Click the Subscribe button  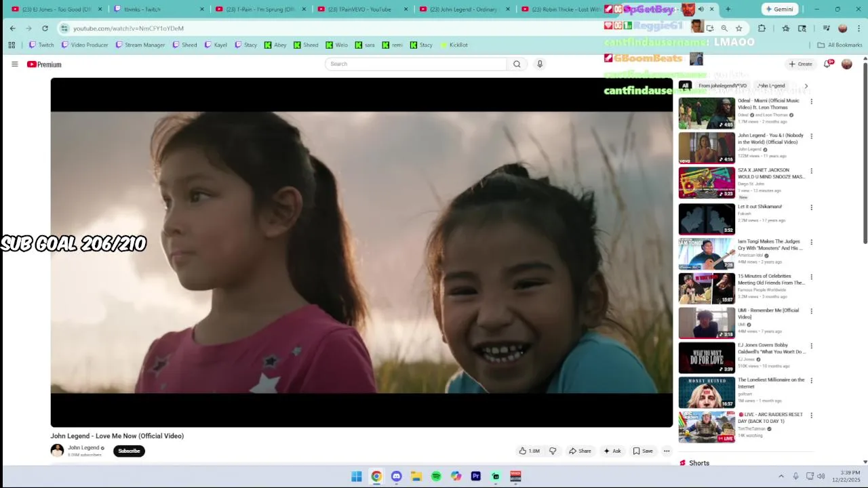coord(129,451)
